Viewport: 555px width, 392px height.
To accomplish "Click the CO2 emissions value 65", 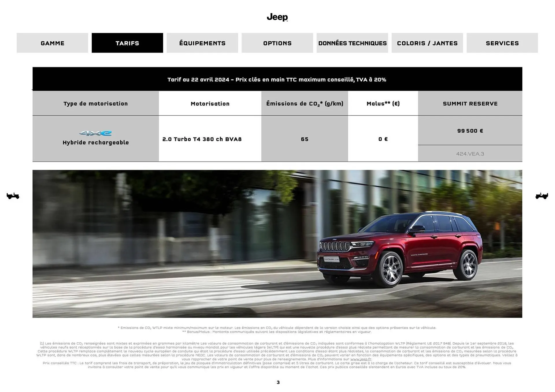I will tap(305, 139).
